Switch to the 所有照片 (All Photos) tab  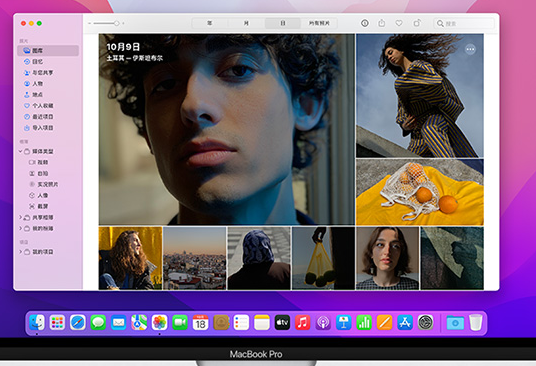coord(319,23)
